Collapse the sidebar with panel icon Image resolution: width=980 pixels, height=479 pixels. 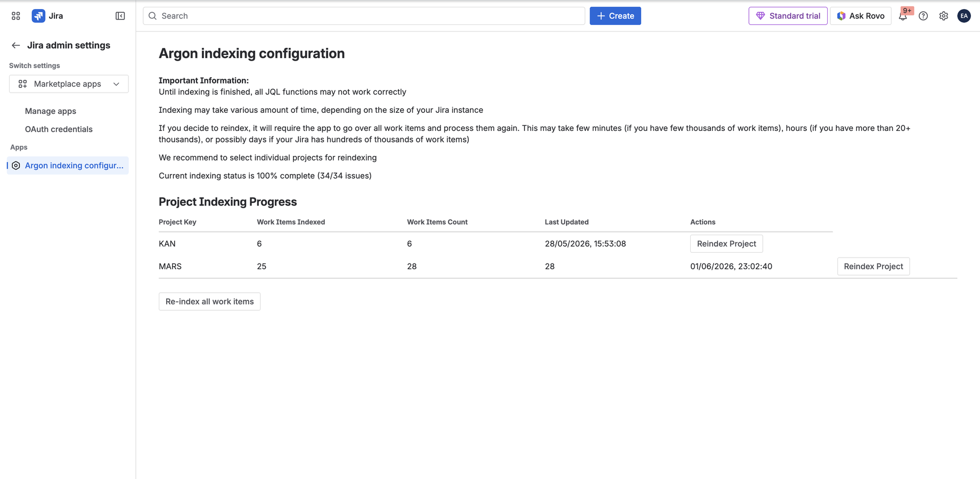[120, 16]
